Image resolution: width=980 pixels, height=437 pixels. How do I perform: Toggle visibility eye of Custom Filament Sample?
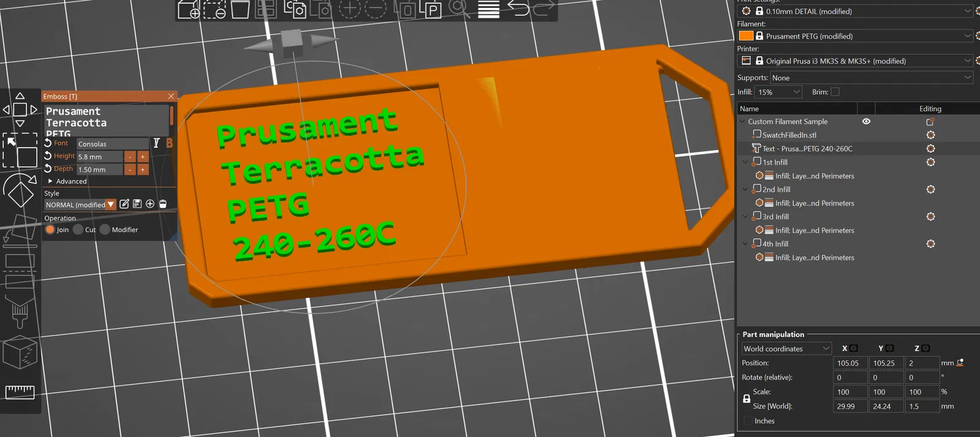pyautogui.click(x=866, y=121)
